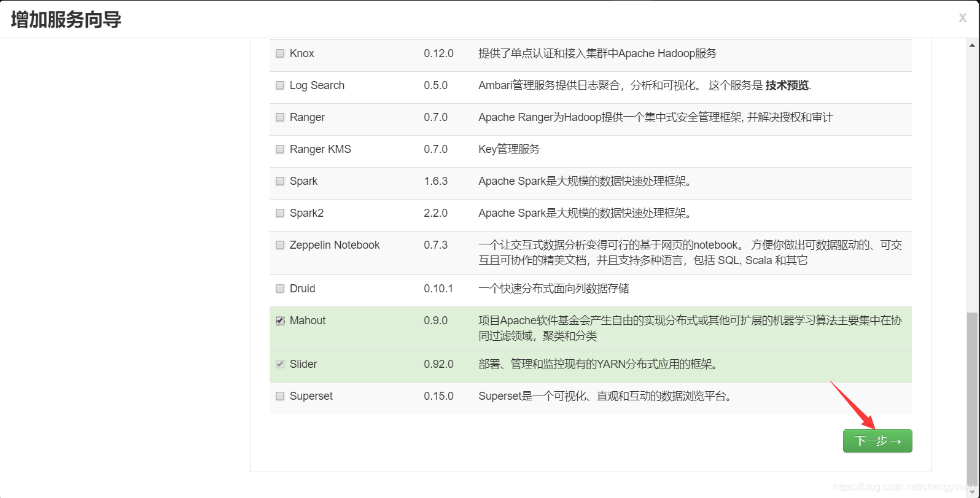Check the Ranger KMS checkbox

pyautogui.click(x=280, y=149)
